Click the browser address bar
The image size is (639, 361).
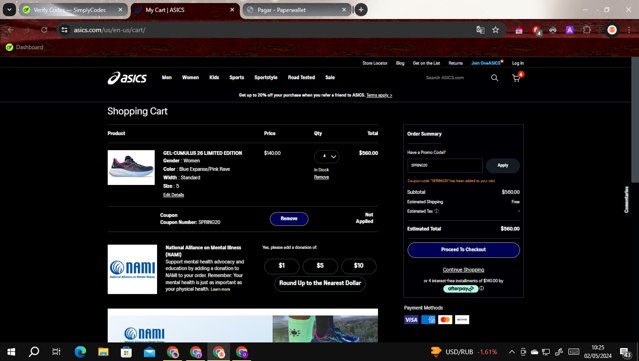(x=269, y=30)
